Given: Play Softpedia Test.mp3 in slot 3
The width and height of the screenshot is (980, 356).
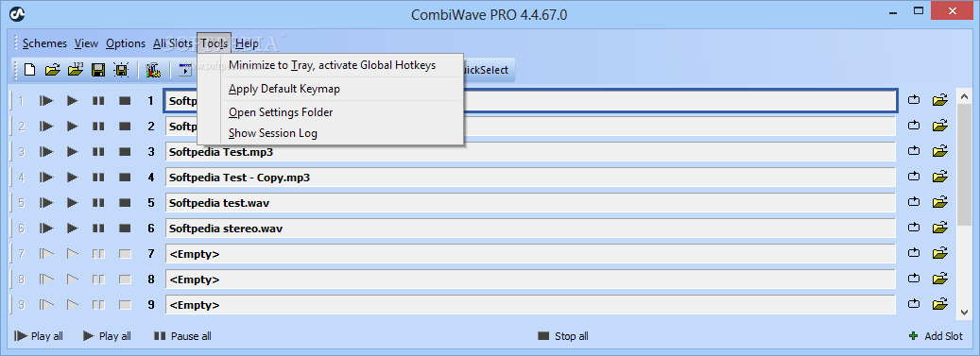Looking at the screenshot, I should click(x=73, y=152).
